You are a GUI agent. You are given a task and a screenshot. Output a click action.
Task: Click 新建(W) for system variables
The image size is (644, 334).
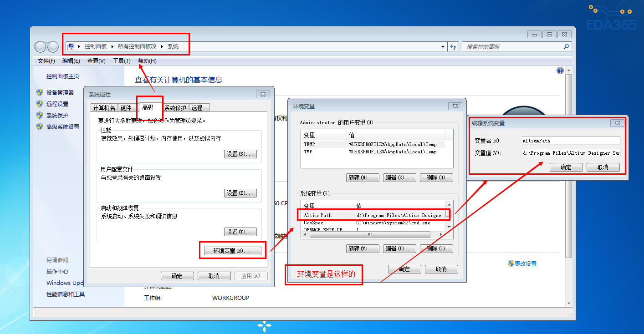pyautogui.click(x=363, y=248)
